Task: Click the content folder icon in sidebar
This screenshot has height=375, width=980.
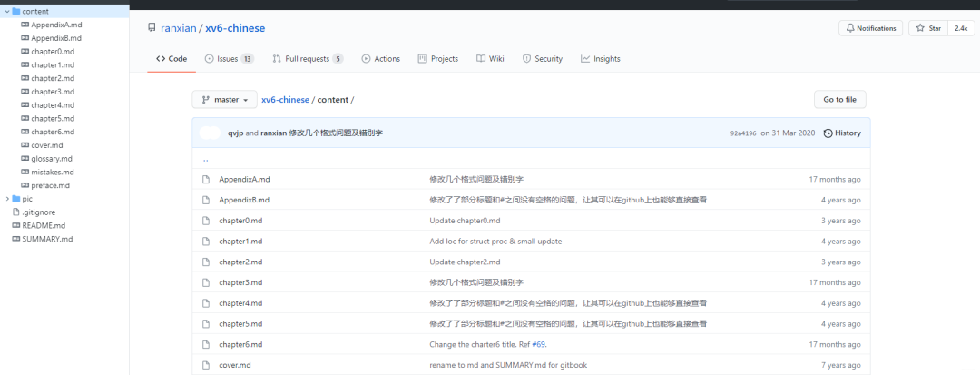Action: click(16, 11)
